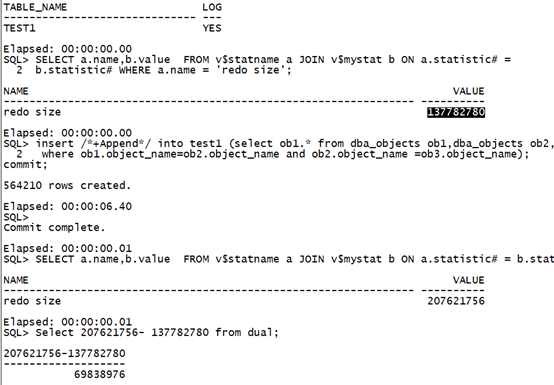Click the first NAME column header
Viewport: 554px width, 385px height.
tap(16, 91)
